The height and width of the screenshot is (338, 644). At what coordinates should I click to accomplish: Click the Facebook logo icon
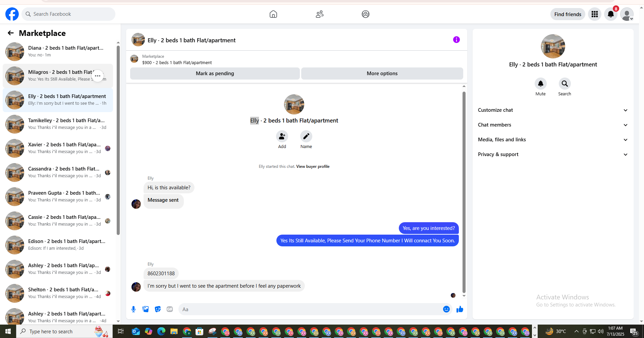pos(12,14)
